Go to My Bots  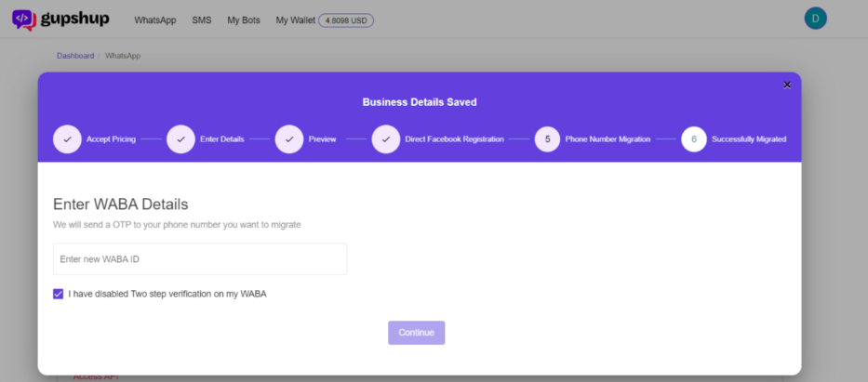[244, 20]
